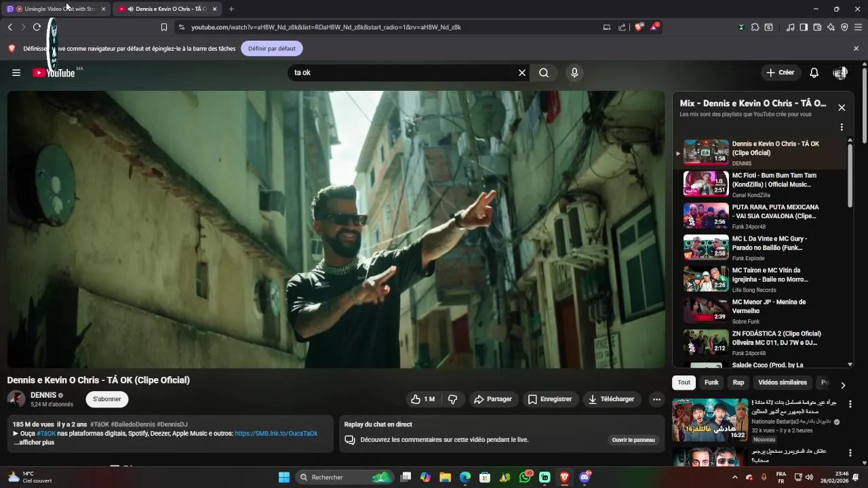Close the Dennis e Kevin O Chris tab

coord(215,9)
